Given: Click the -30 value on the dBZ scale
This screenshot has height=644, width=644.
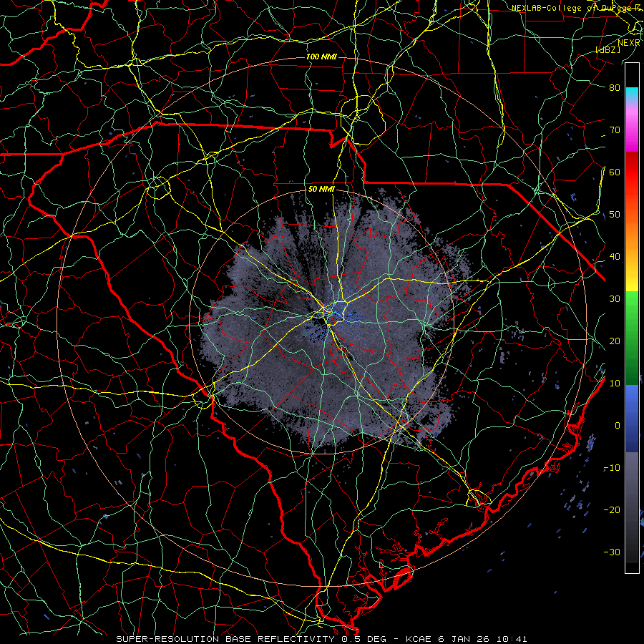Looking at the screenshot, I should (x=612, y=552).
